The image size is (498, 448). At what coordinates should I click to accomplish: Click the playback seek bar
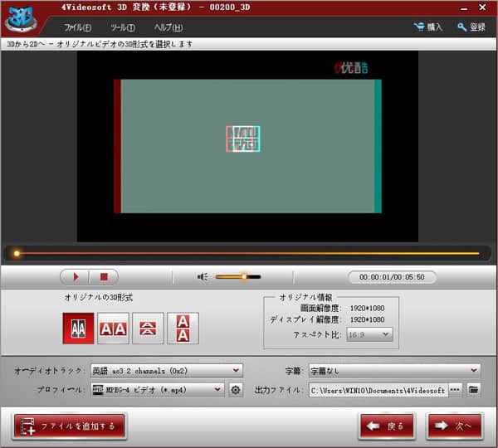click(x=247, y=253)
